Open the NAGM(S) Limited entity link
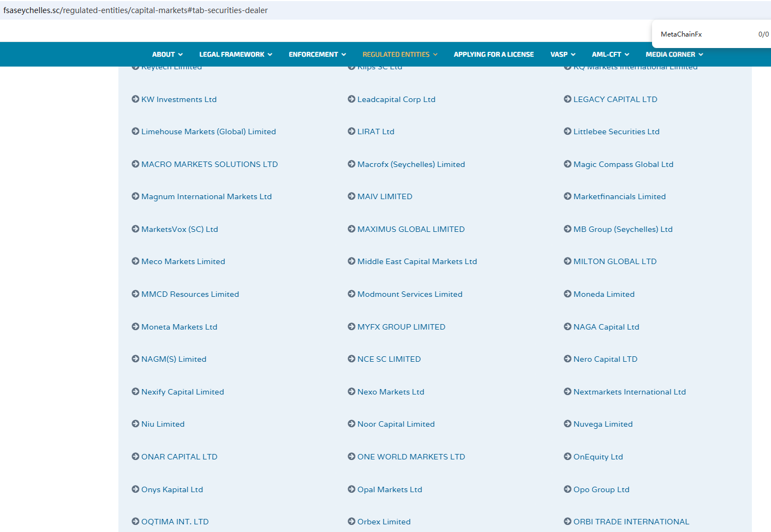The height and width of the screenshot is (532, 771). point(174,359)
